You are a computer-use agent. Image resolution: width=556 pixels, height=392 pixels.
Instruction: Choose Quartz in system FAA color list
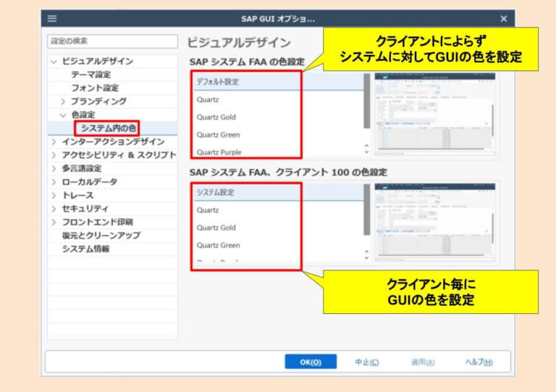[278, 100]
